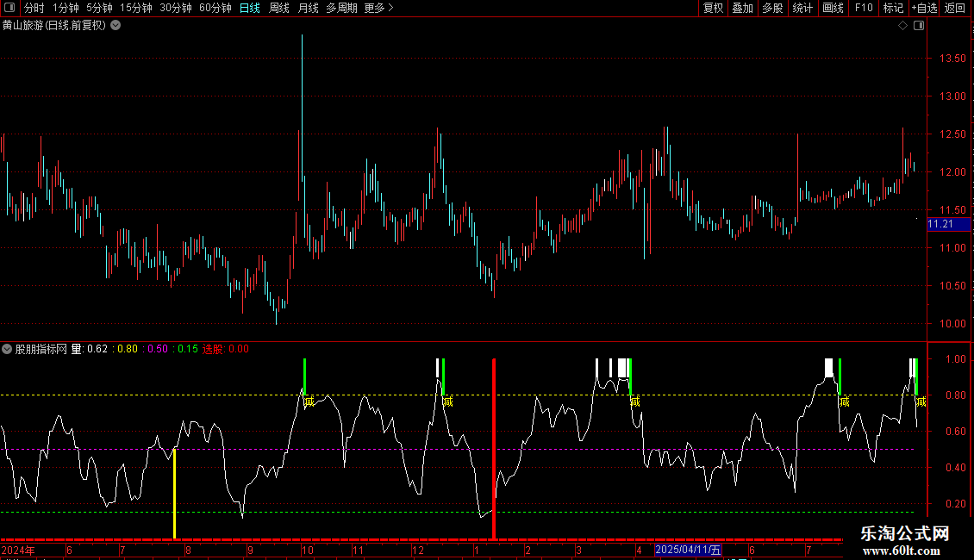The width and height of the screenshot is (974, 560).
Task: Click the 0.20 indicator axis label
Action: 955,503
